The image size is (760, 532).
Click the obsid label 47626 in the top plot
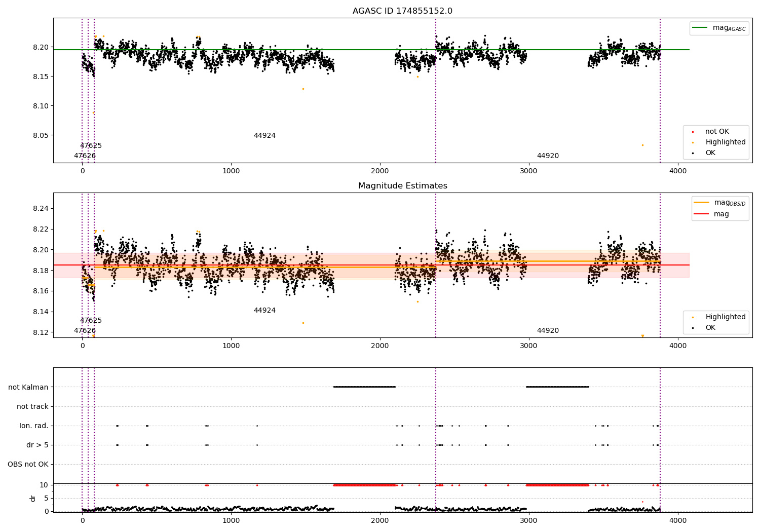click(85, 156)
